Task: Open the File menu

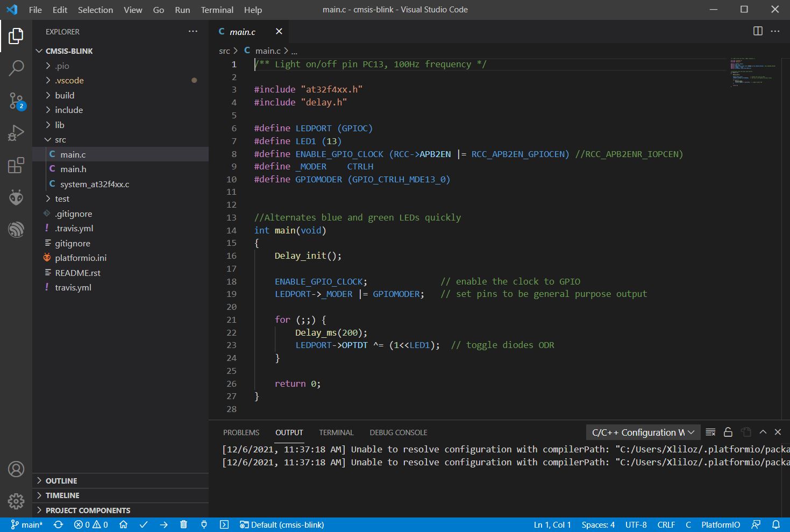Action: tap(35, 10)
